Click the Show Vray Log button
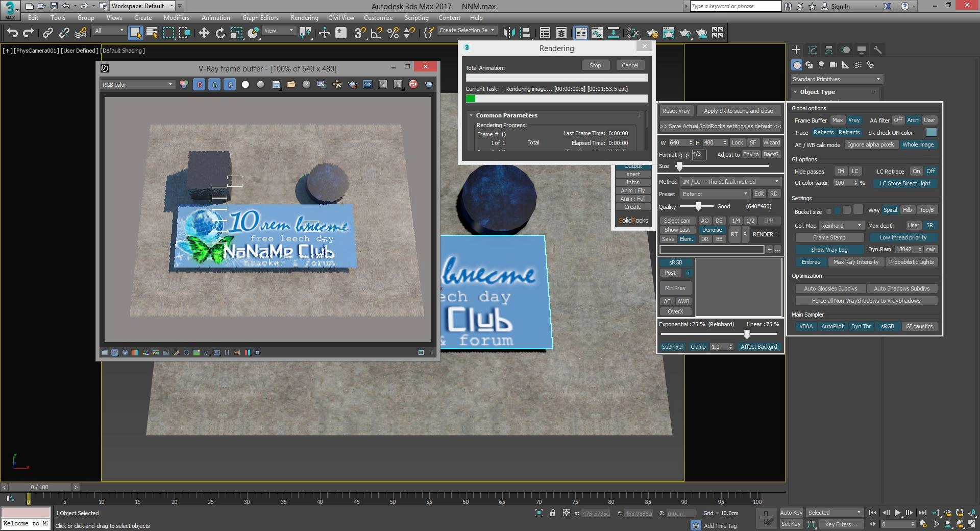The image size is (980, 531). (829, 250)
